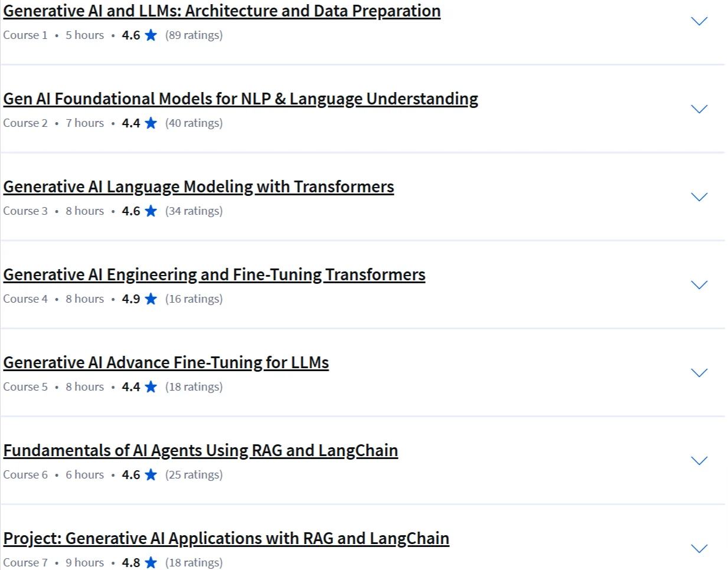Screen dimensions: 728x570
Task: Expand the Engineering and Fine-Tuning Transformers chevron
Action: (699, 285)
